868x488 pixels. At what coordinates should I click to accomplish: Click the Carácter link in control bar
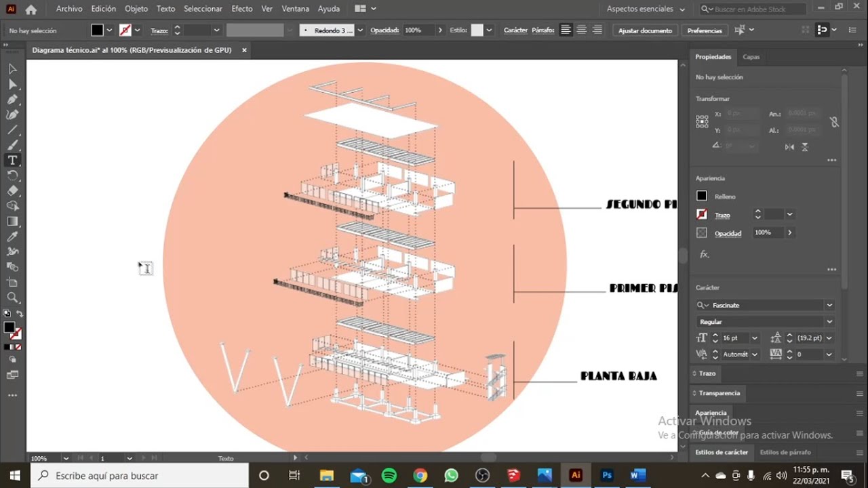pyautogui.click(x=515, y=30)
